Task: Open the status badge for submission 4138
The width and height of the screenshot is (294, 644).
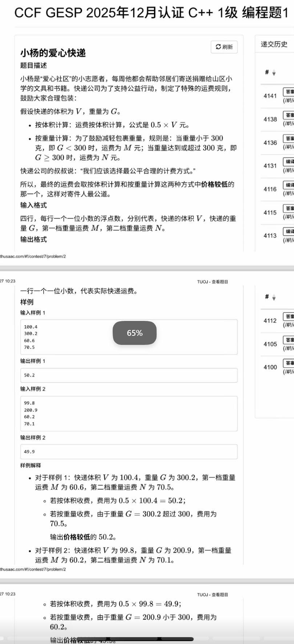Action: [x=289, y=115]
